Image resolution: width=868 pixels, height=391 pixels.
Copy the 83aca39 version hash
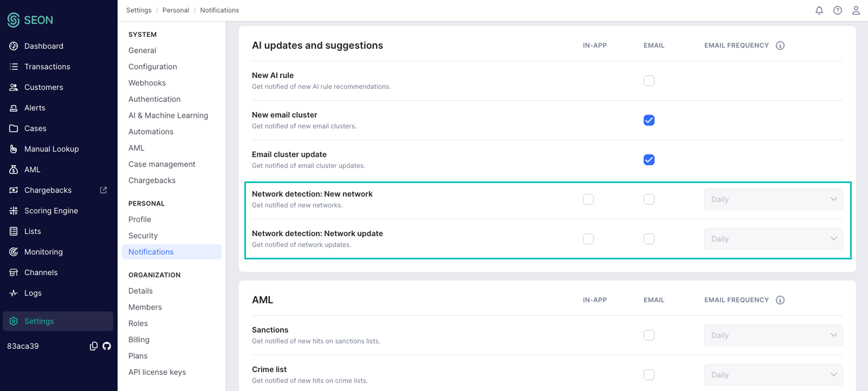tap(93, 346)
